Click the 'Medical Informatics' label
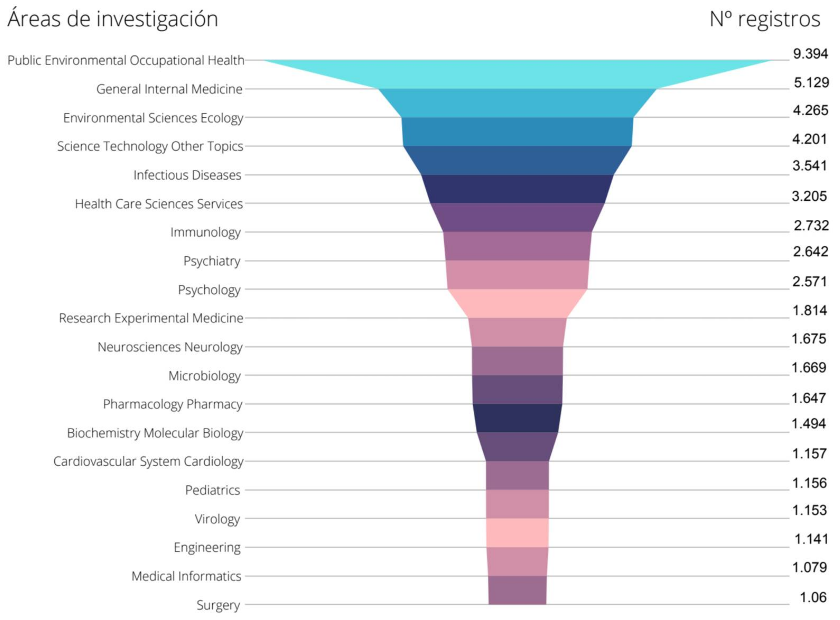Viewport: 840px width, 620px height. pos(186,576)
